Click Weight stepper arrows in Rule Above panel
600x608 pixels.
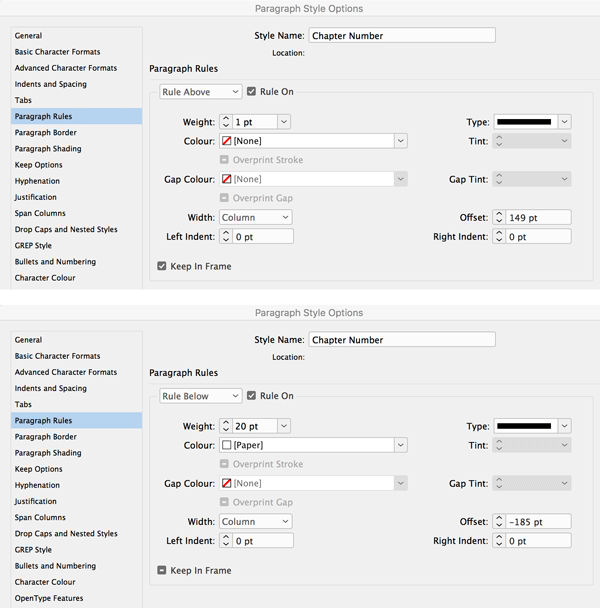click(x=224, y=122)
